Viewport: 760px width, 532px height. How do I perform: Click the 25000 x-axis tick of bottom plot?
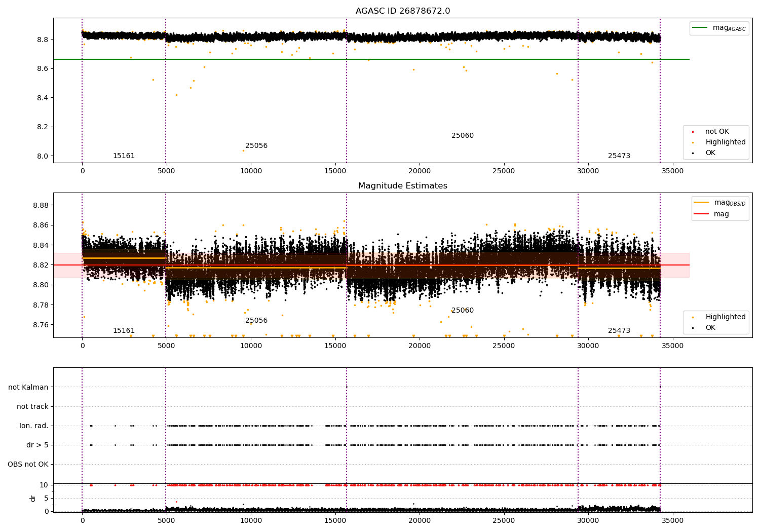tap(504, 520)
